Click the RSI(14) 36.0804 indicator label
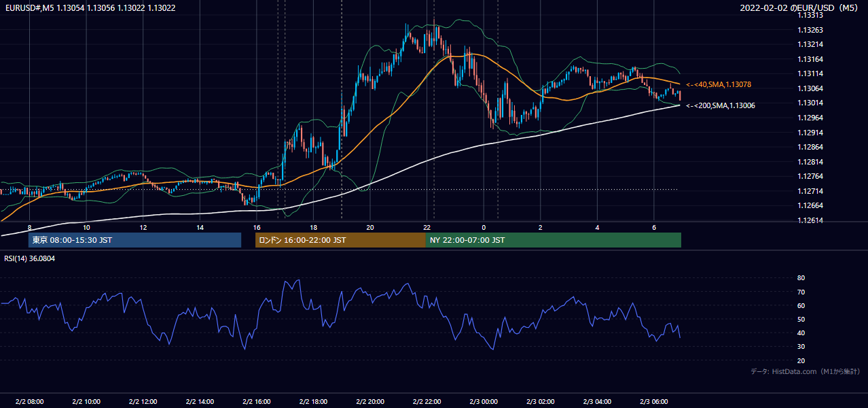 pos(30,258)
